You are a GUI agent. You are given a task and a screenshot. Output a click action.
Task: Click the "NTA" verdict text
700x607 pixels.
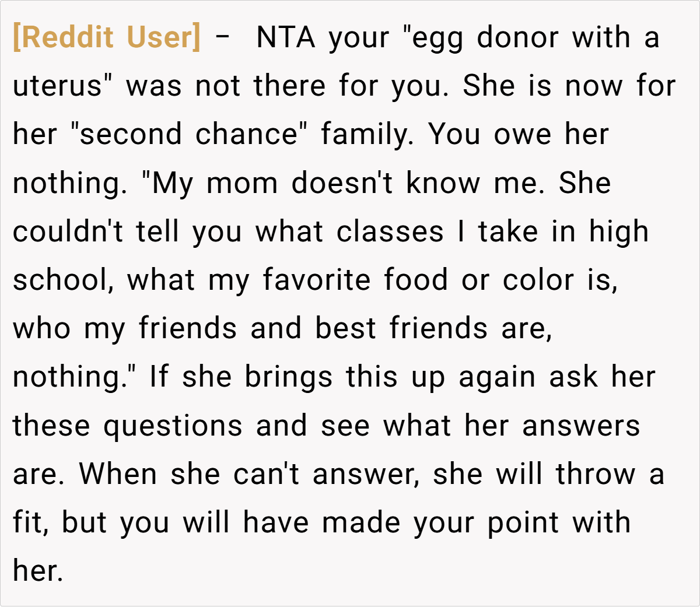click(x=286, y=38)
